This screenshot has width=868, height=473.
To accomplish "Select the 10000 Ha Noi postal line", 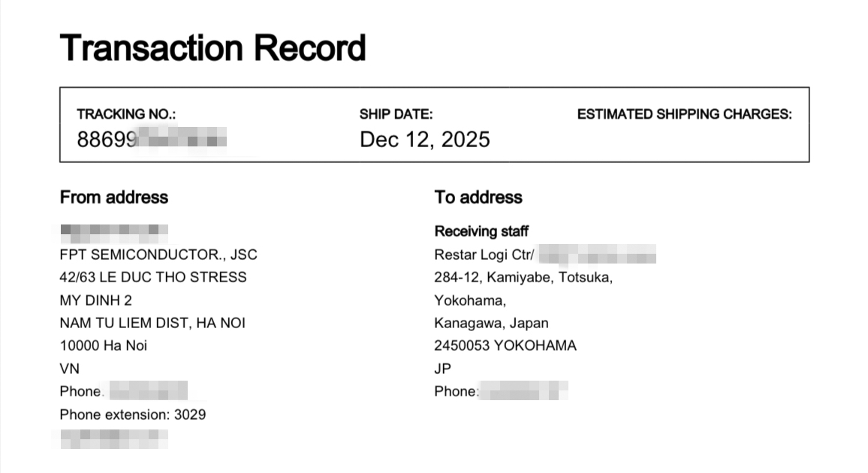I will 103,346.
